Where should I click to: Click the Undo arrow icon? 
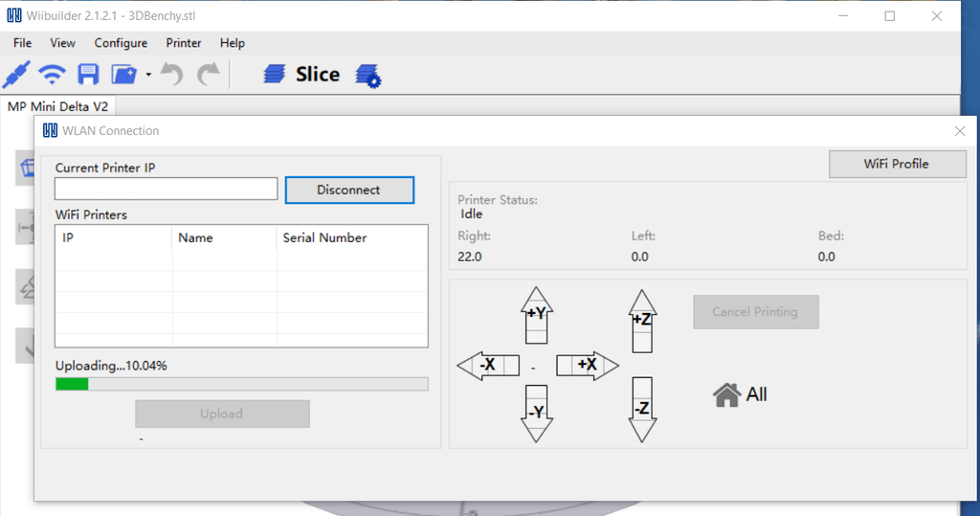(x=172, y=75)
